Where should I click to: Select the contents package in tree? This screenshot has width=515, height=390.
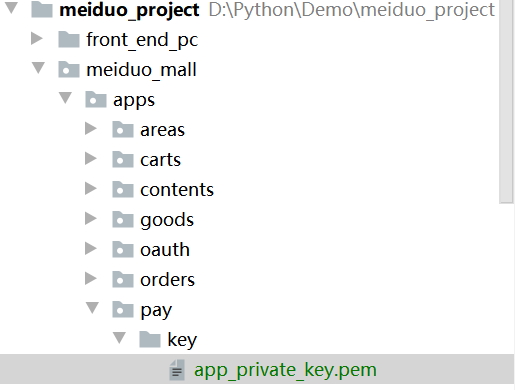[x=177, y=190]
